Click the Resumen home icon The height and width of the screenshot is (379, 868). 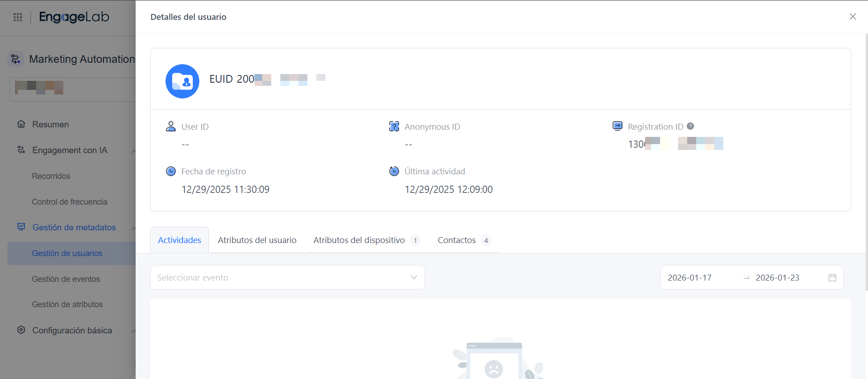21,124
